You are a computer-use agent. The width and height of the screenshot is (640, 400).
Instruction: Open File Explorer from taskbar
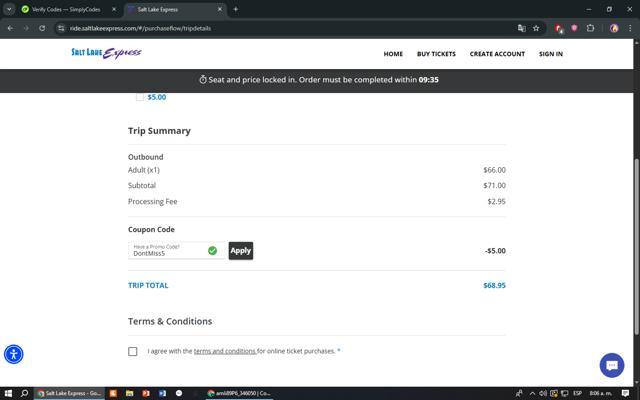[x=129, y=393]
